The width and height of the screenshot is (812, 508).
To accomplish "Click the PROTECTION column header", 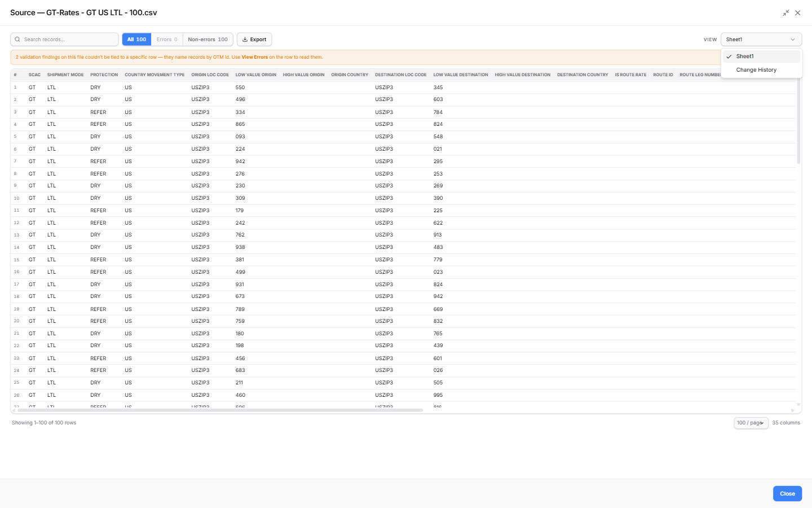I will 104,75.
